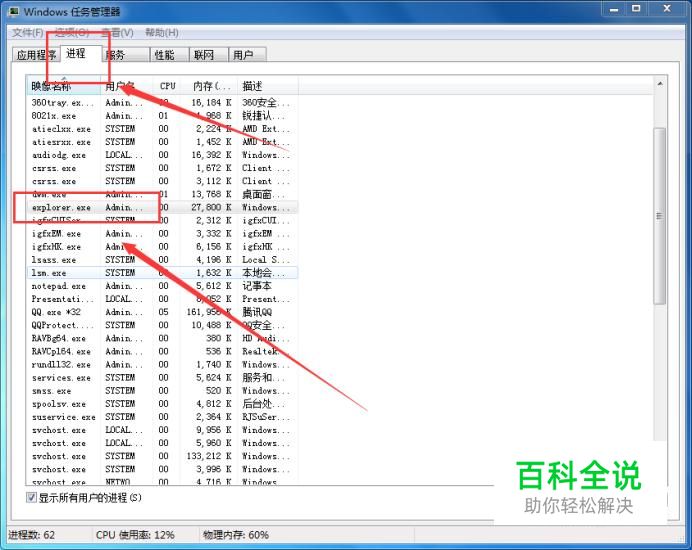Select the atieclxx.exe process row

click(x=162, y=129)
